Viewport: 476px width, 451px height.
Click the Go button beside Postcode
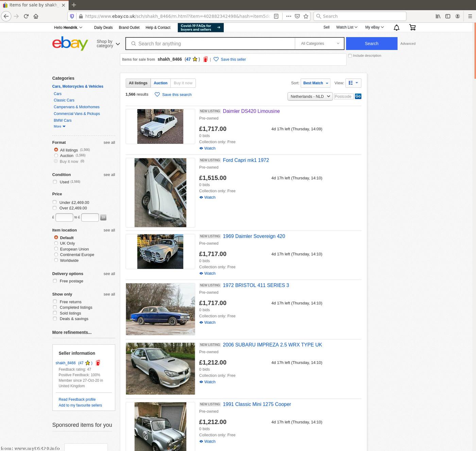pyautogui.click(x=358, y=96)
